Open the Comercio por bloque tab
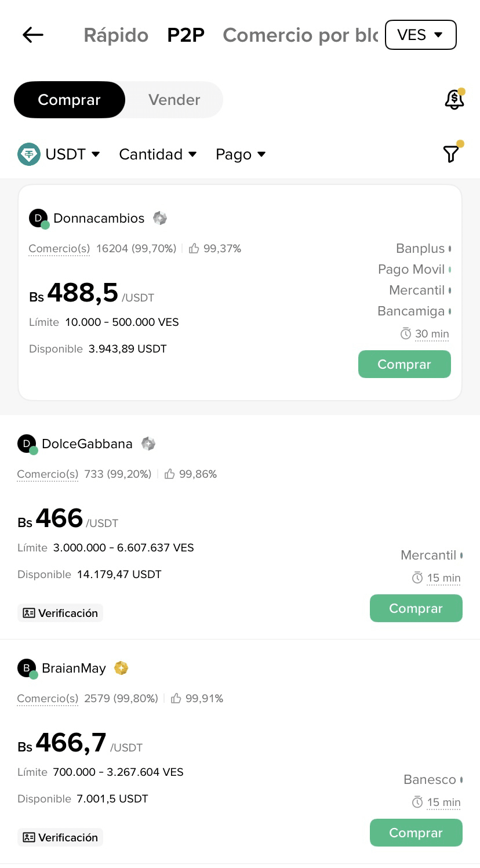The width and height of the screenshot is (480, 868). tap(300, 35)
